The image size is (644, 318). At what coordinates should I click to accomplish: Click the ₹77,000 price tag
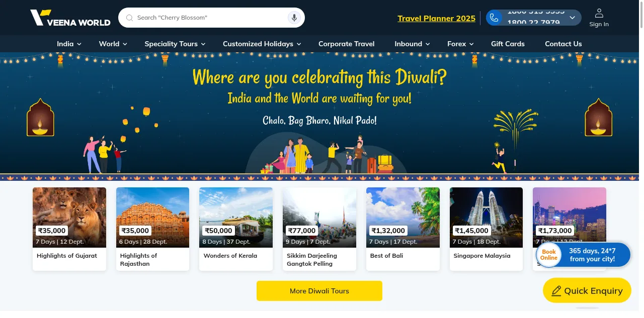[302, 231]
